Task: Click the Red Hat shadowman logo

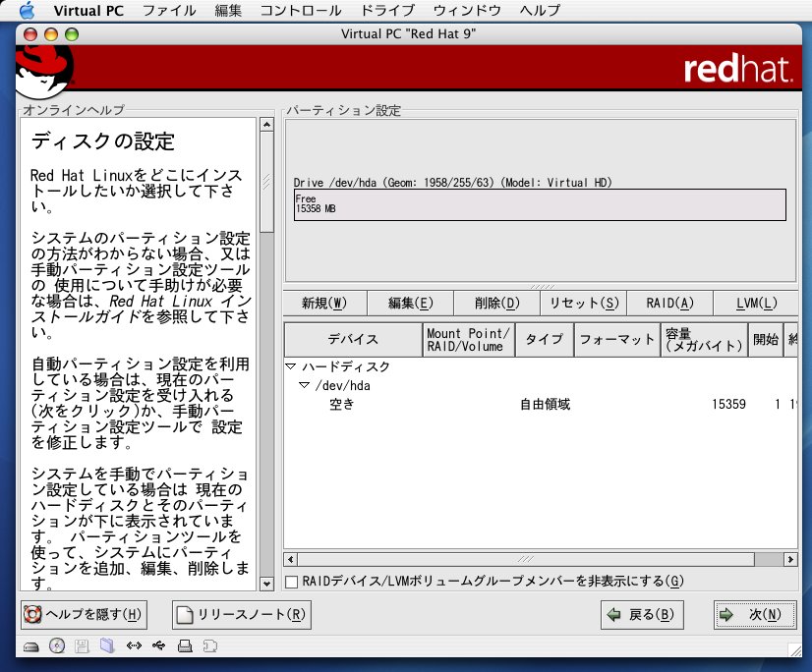Action: [44, 72]
